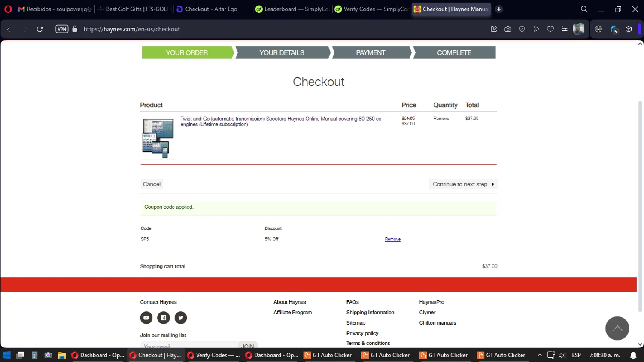The image size is (644, 362).
Task: Continue to next step
Action: point(463,184)
